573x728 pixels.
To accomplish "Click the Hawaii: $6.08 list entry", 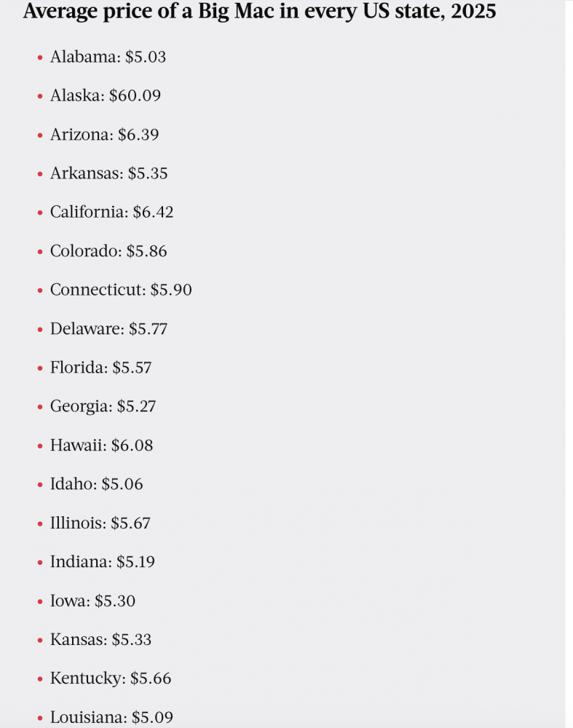I will [101, 446].
